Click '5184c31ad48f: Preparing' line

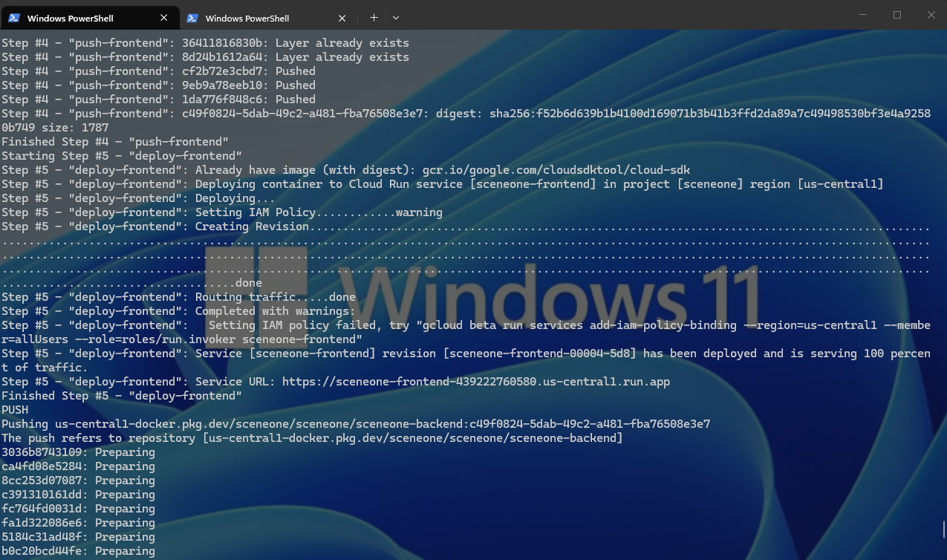pyautogui.click(x=78, y=537)
